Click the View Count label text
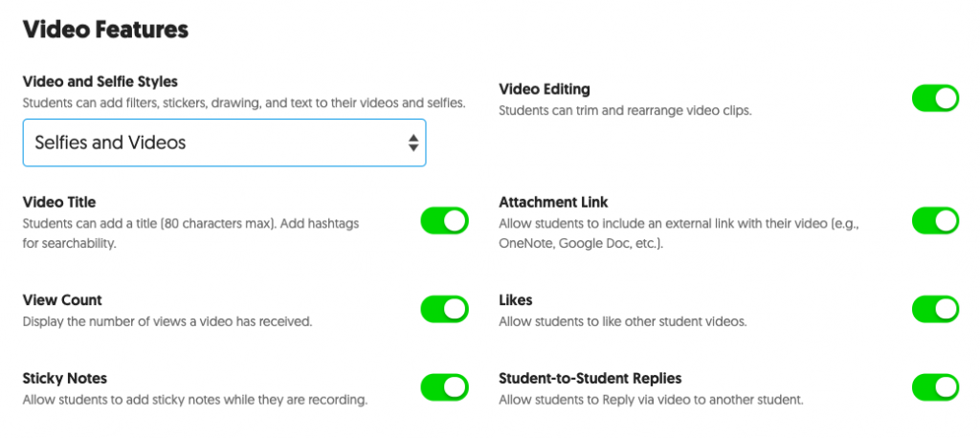This screenshot has height=439, width=980. click(62, 300)
